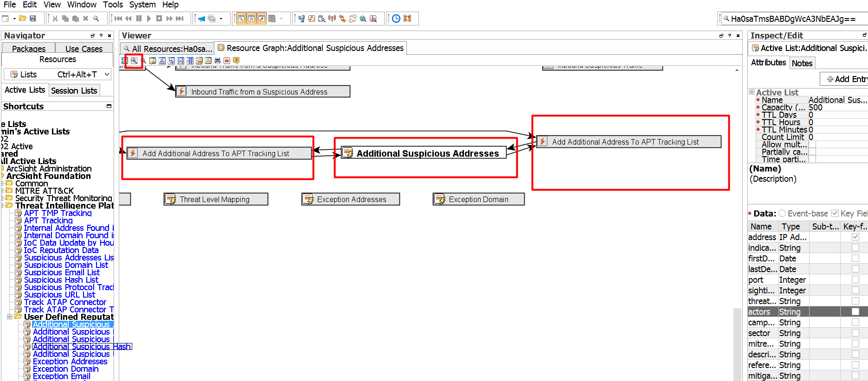Open the View menu
This screenshot has width=868, height=381.
[52, 5]
